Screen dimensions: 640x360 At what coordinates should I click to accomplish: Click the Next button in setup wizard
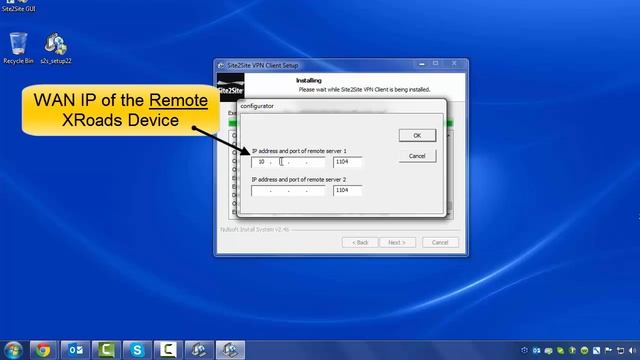(397, 242)
